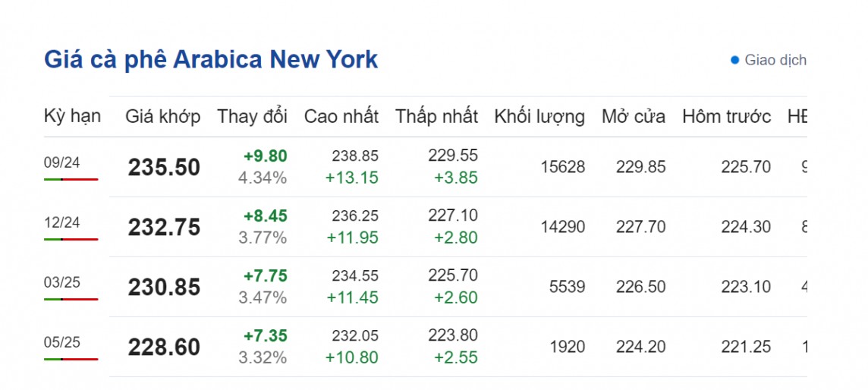868x390 pixels.
Task: Click the Mở cửa column header
Action: [634, 117]
